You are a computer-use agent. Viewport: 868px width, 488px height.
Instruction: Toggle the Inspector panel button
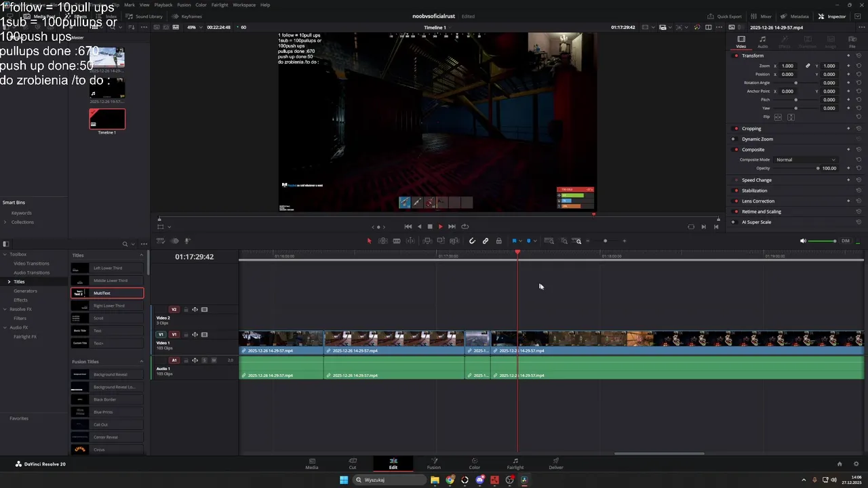(x=832, y=16)
